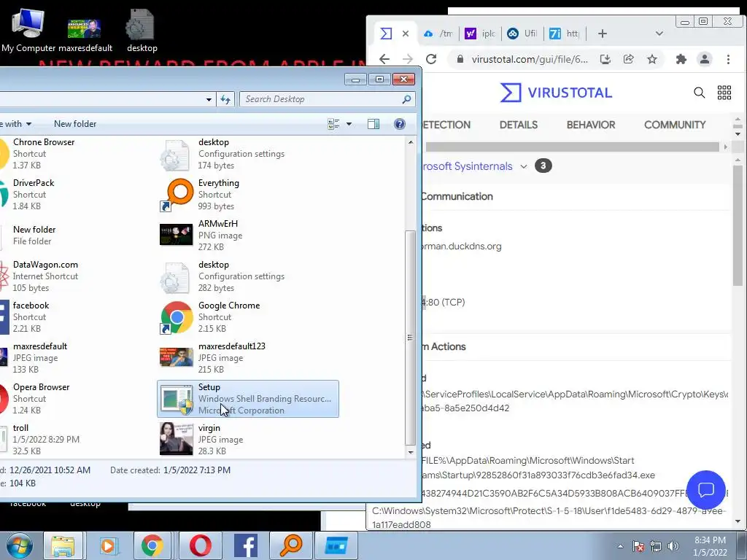Select Setup application file
The image size is (747, 560).
pos(248,399)
